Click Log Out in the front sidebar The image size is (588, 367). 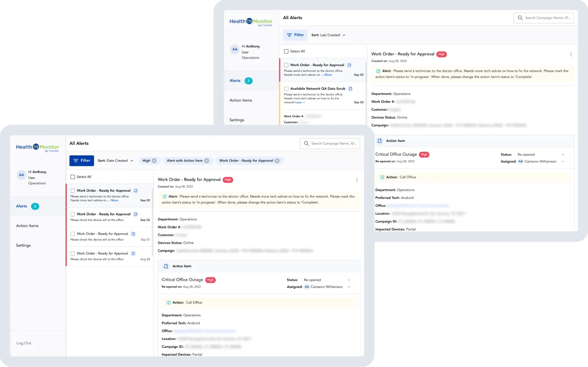24,343
